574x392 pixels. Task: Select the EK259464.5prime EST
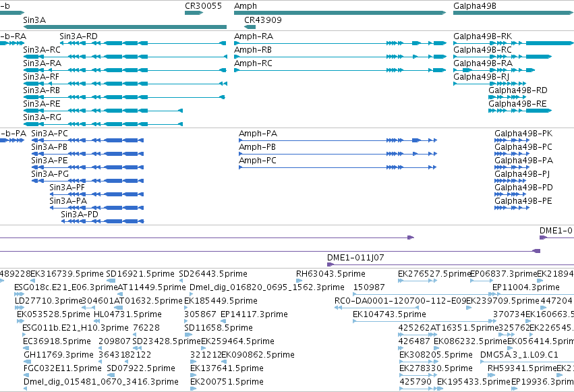click(x=203, y=348)
